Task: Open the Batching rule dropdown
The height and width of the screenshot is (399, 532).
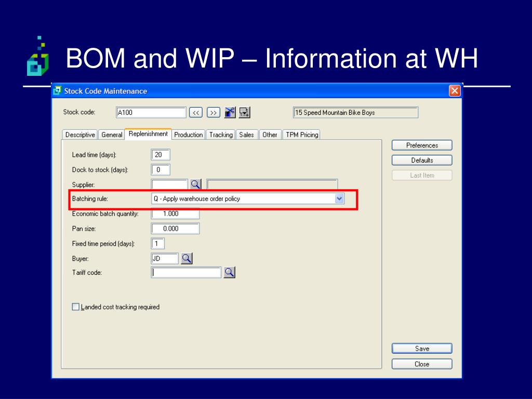Action: pyautogui.click(x=339, y=199)
